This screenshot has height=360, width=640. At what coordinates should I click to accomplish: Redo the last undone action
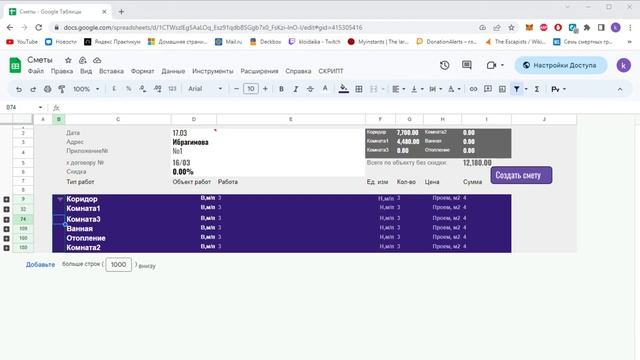click(x=33, y=89)
